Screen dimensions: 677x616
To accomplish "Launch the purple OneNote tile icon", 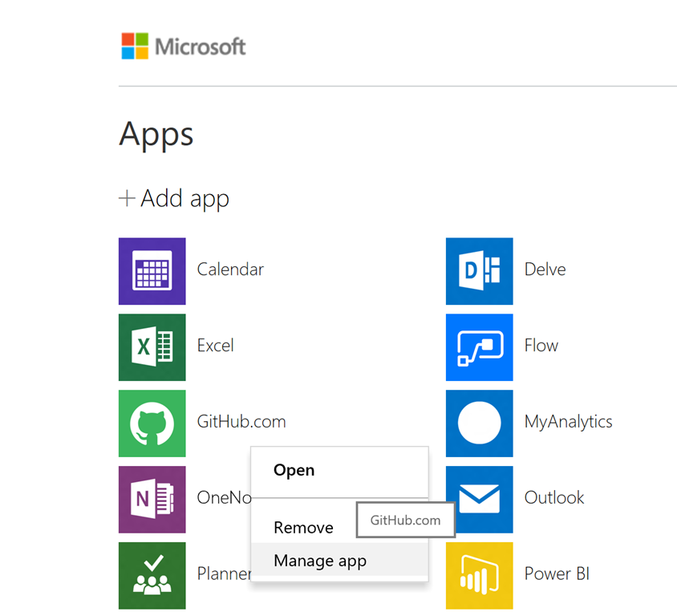I will [x=152, y=499].
